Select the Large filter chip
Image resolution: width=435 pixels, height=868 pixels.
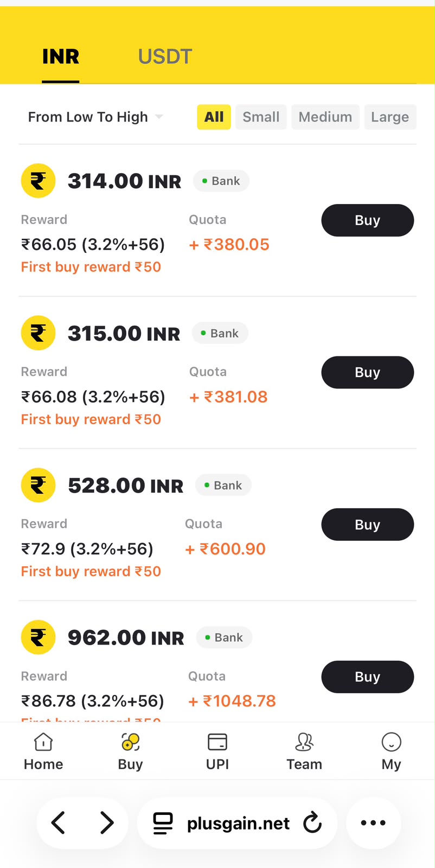(390, 117)
